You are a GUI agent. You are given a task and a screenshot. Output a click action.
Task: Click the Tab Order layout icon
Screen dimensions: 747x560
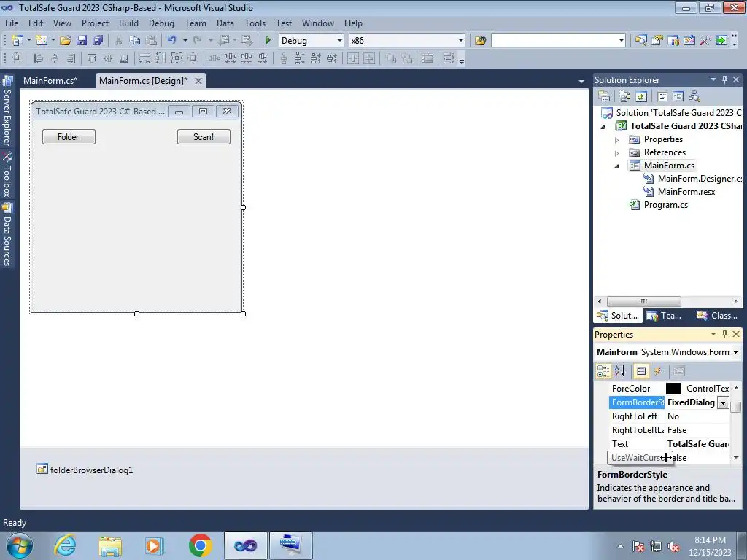[449, 58]
